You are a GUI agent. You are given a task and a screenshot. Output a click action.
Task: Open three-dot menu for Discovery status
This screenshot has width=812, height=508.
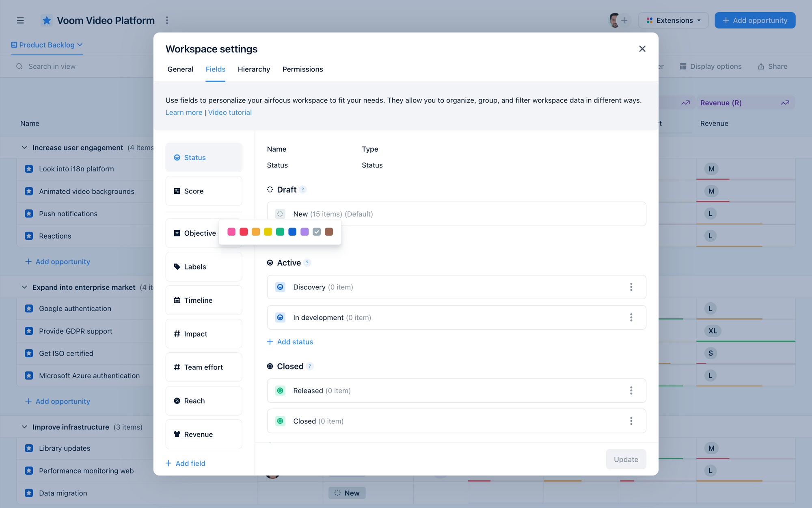click(x=631, y=287)
